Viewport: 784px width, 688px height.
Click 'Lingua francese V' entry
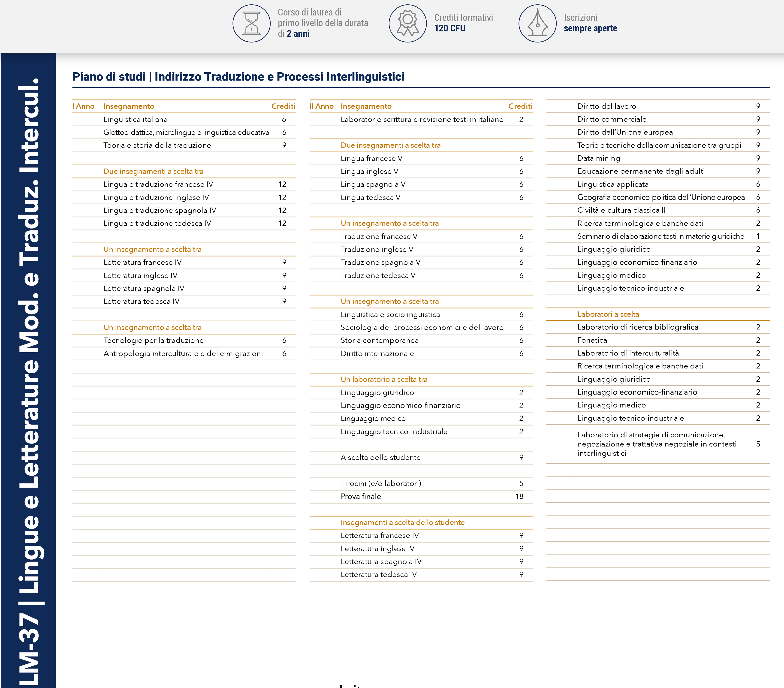[x=371, y=158]
